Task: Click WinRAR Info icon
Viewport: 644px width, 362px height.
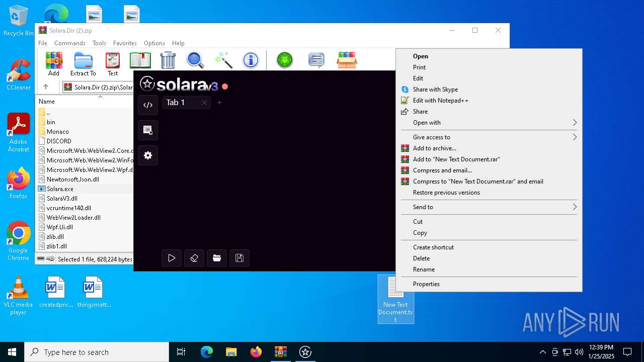Action: coord(251,60)
